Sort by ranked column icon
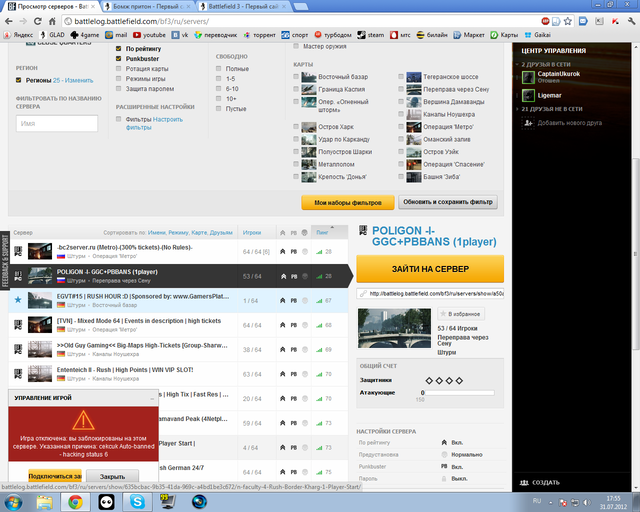 (x=282, y=233)
